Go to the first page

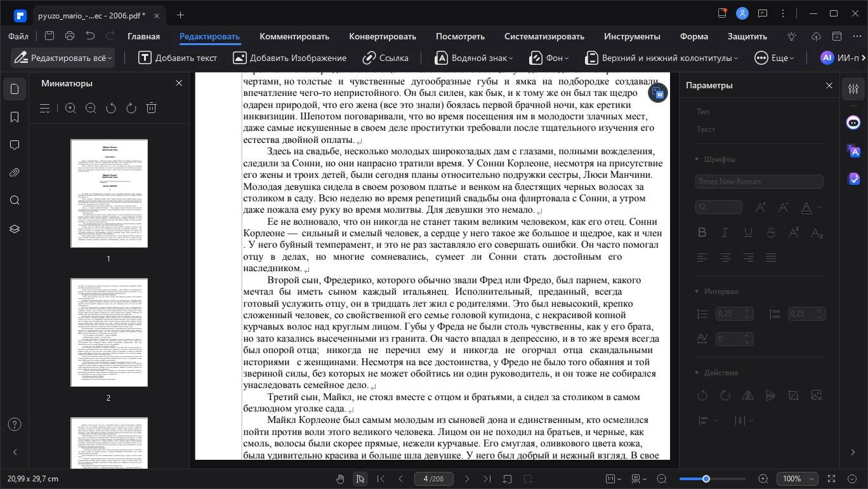pos(381,479)
